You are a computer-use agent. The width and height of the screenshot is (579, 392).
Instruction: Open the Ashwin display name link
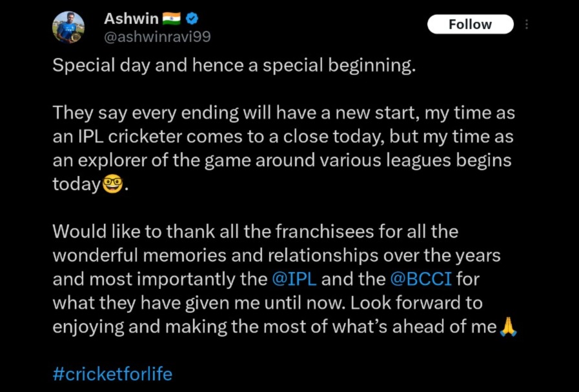tap(131, 19)
